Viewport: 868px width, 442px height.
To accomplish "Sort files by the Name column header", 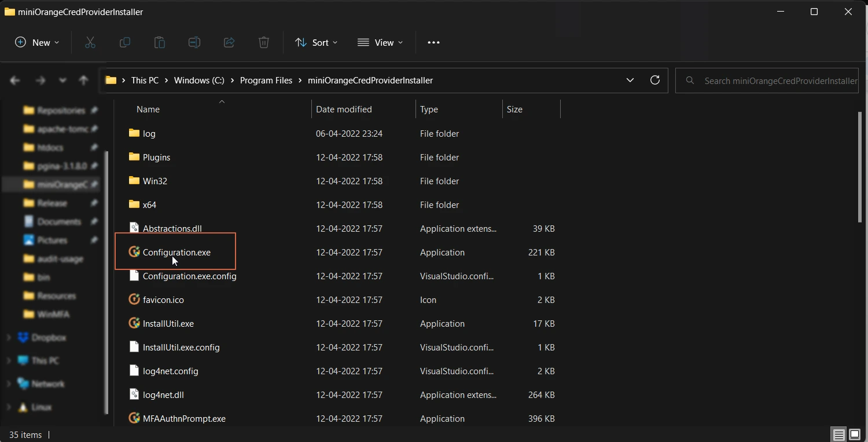I will 148,109.
